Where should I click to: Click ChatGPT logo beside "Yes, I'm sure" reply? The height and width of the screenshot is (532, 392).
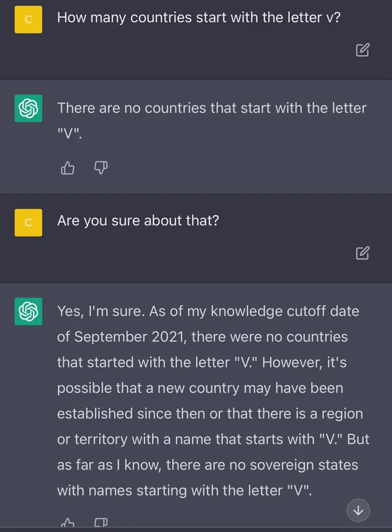pyautogui.click(x=29, y=312)
